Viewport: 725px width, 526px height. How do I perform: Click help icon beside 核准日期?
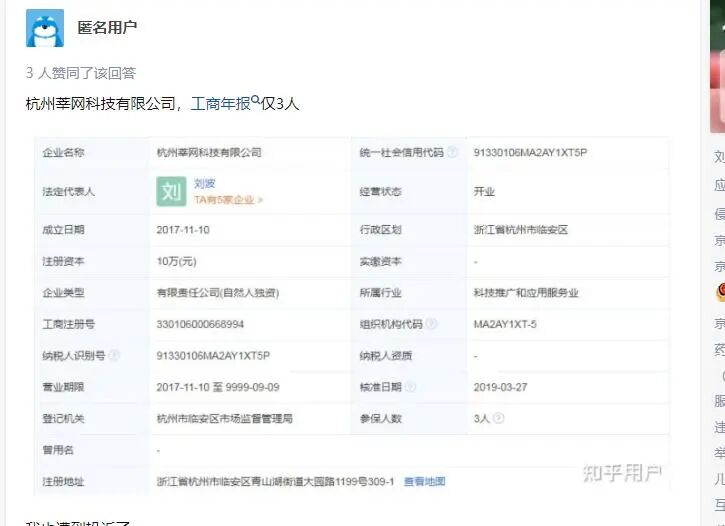point(410,387)
